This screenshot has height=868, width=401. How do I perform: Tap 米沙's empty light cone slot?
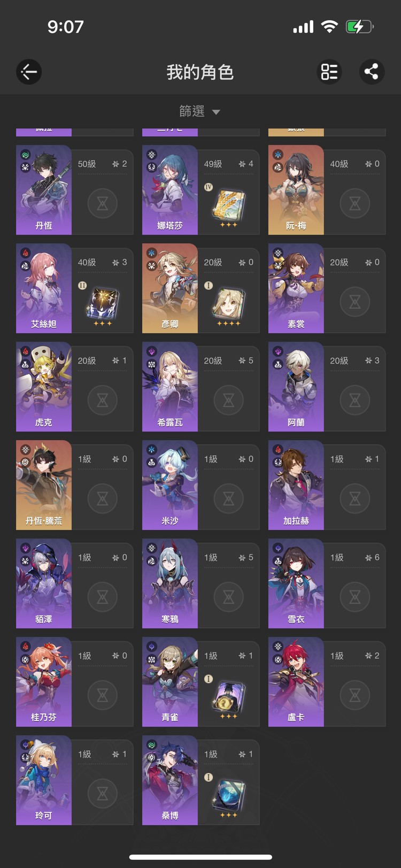coord(229,498)
